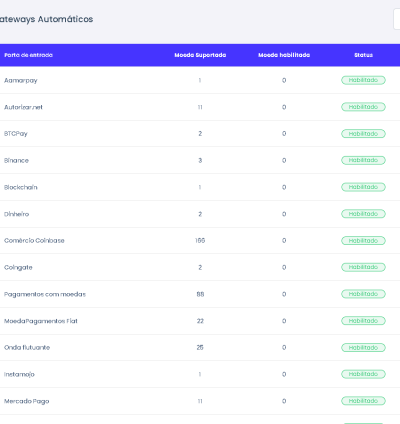Click enabled currency 0 for MoedaPagamentos Fiat
This screenshot has height=424, width=400.
[284, 321]
